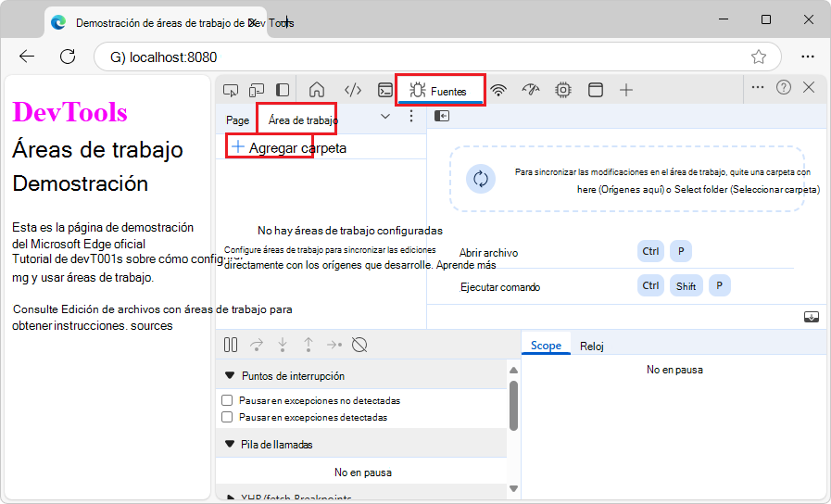The height and width of the screenshot is (504, 831).
Task: Enable Pausar en excepciones detectadas
Action: point(227,417)
